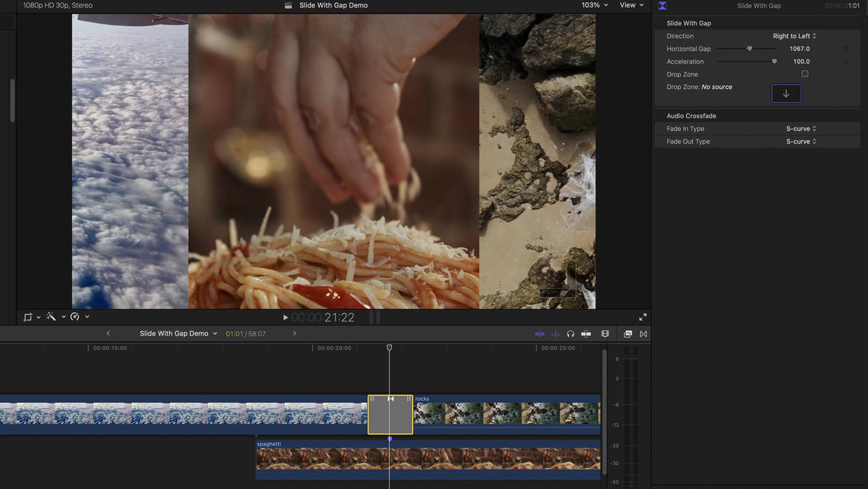The image size is (868, 489).
Task: Toggle audio skimming headphones icon
Action: [x=570, y=334]
